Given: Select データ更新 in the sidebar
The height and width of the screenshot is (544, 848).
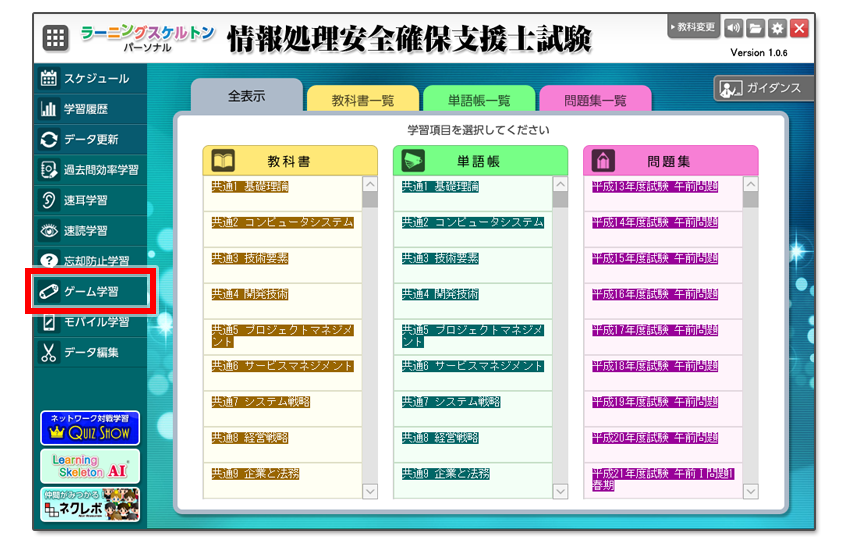Looking at the screenshot, I should [91, 140].
